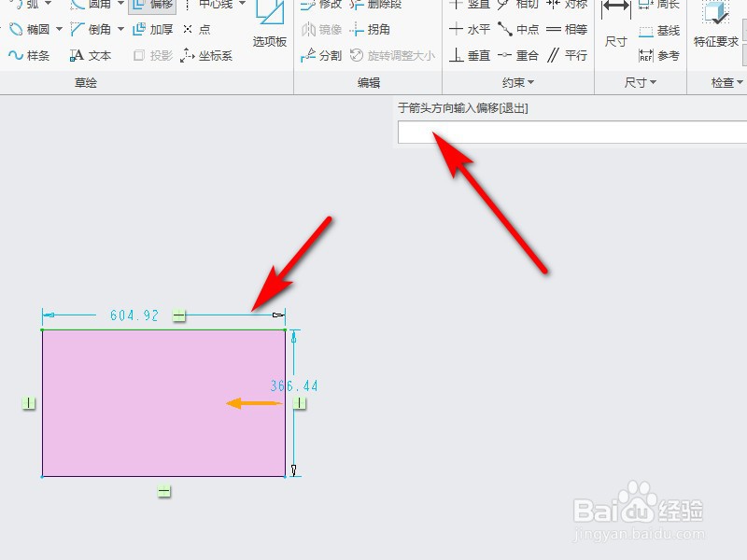Apply Horizontal (水平) constraint
The height and width of the screenshot is (560, 747).
(x=470, y=30)
